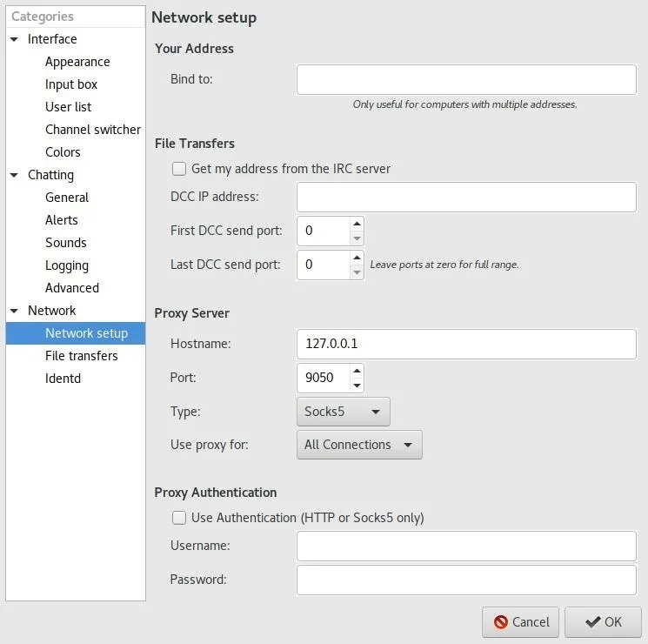Focus the proxy Hostname field

(466, 344)
